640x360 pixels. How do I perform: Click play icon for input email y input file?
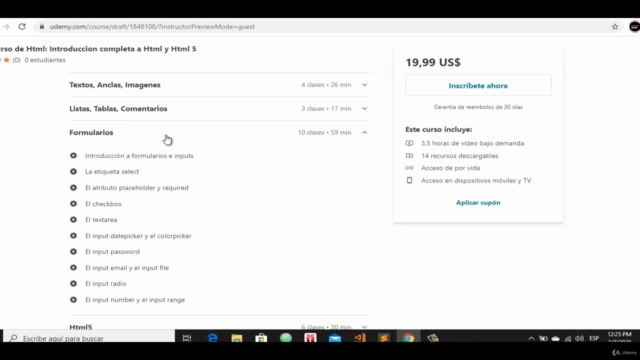pyautogui.click(x=73, y=268)
